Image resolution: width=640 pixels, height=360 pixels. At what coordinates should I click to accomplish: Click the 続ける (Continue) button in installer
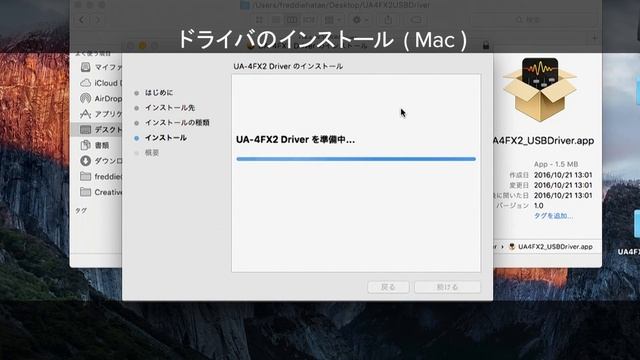447,287
